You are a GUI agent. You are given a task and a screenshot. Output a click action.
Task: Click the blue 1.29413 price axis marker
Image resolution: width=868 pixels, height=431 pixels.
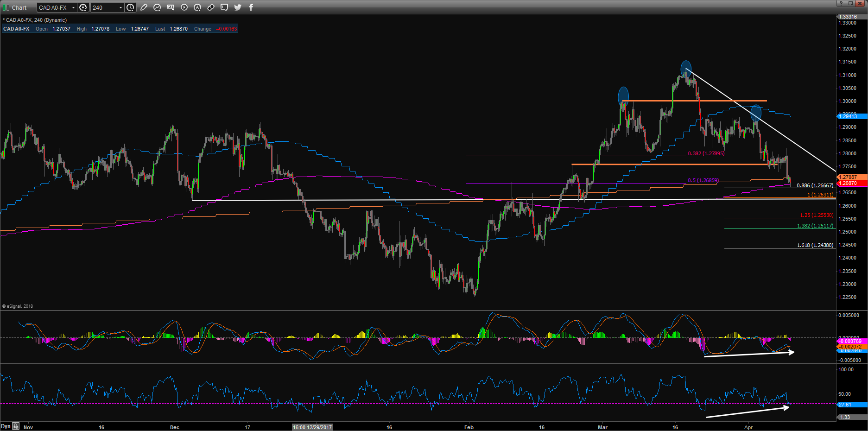coord(852,116)
